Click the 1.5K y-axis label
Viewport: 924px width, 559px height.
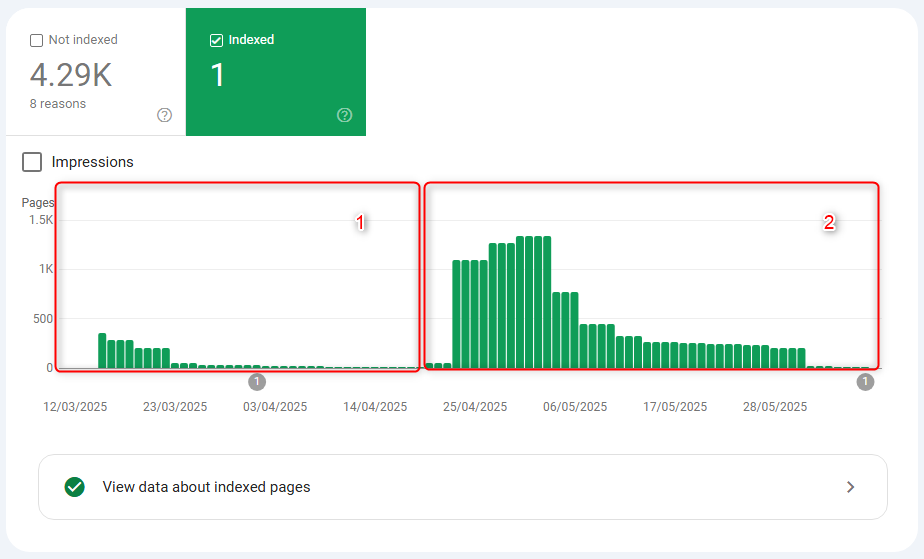(x=41, y=220)
